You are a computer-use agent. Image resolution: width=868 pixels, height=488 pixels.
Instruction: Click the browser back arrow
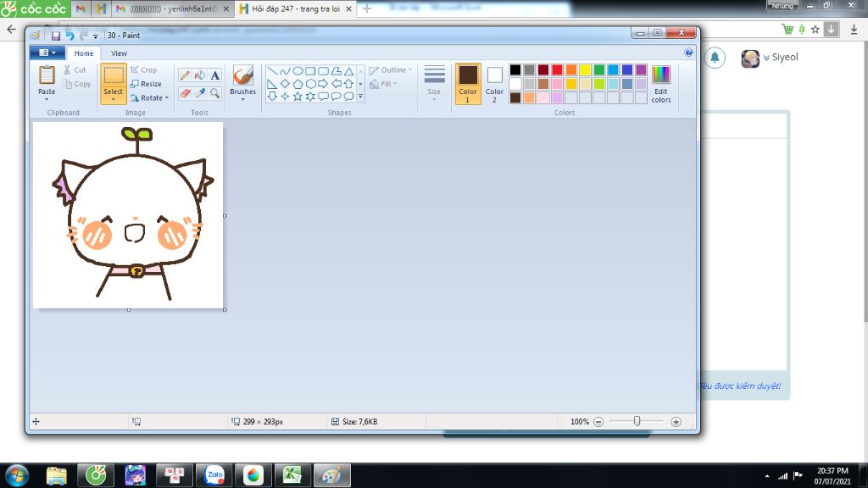point(12,30)
